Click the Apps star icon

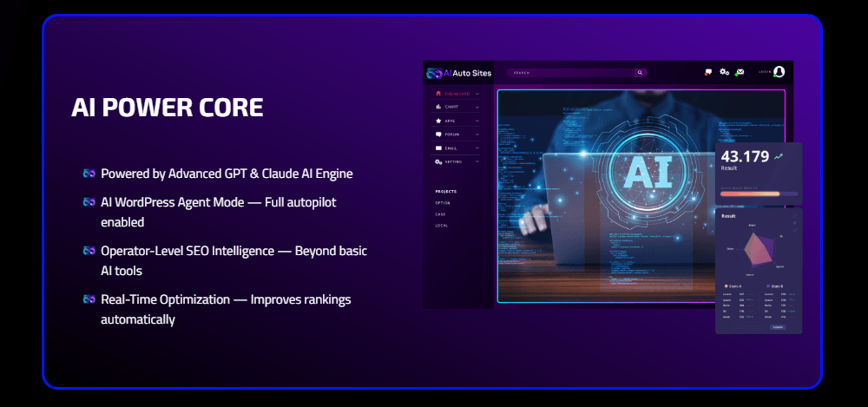pos(438,121)
